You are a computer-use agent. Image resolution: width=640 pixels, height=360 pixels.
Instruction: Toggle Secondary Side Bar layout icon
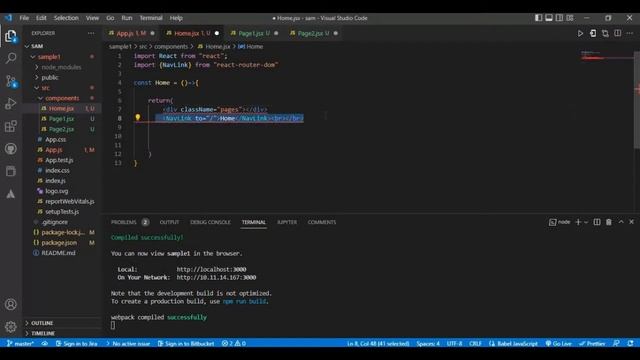click(559, 18)
